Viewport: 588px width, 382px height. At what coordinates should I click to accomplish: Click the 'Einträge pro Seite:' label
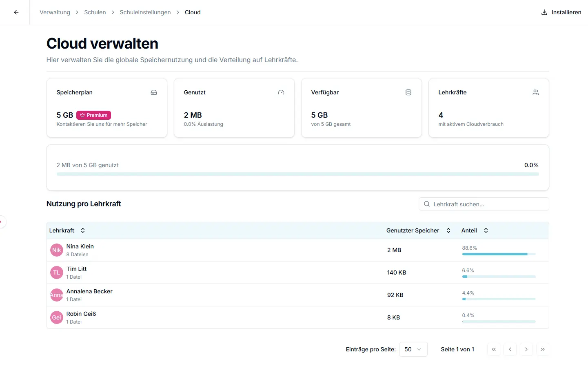pyautogui.click(x=371, y=349)
